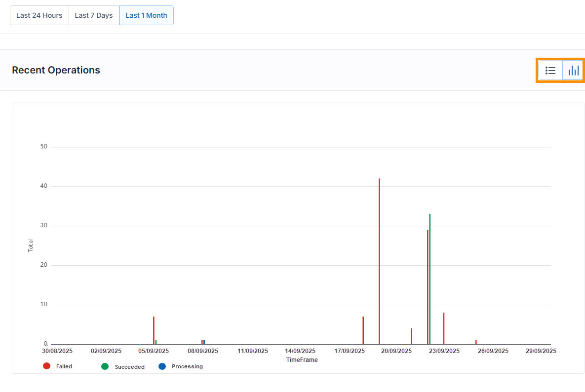Click the green Succeeded legend dot

coord(105,366)
